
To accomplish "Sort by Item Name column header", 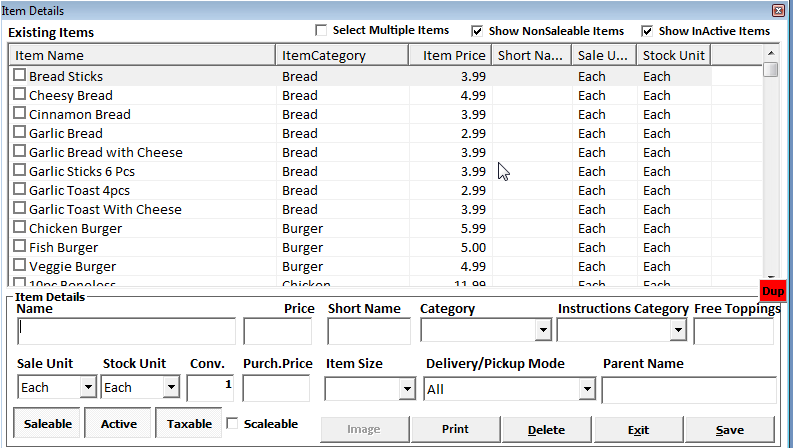I will [x=142, y=55].
